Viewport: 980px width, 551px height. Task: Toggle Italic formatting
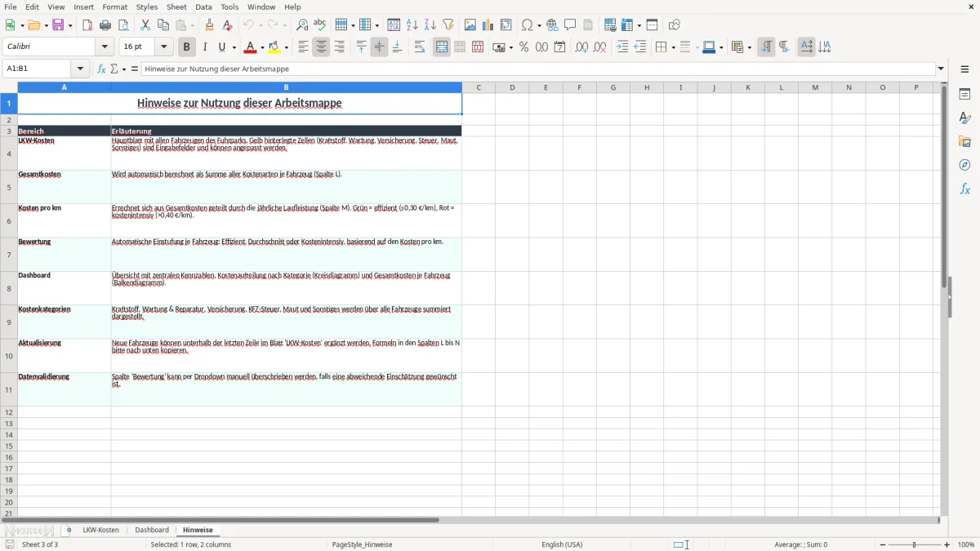tap(205, 47)
